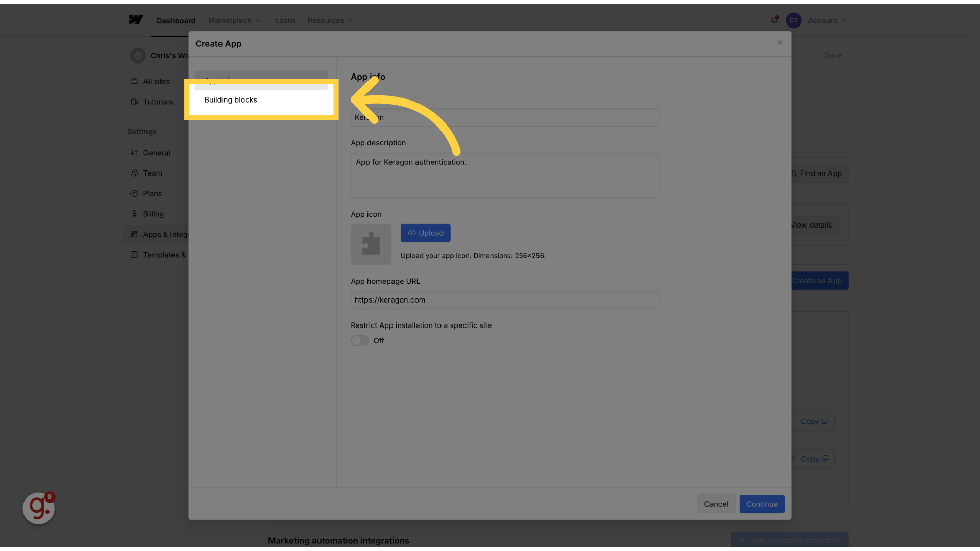The image size is (980, 551).
Task: Click the Guidde floating widget icon
Action: point(39,508)
